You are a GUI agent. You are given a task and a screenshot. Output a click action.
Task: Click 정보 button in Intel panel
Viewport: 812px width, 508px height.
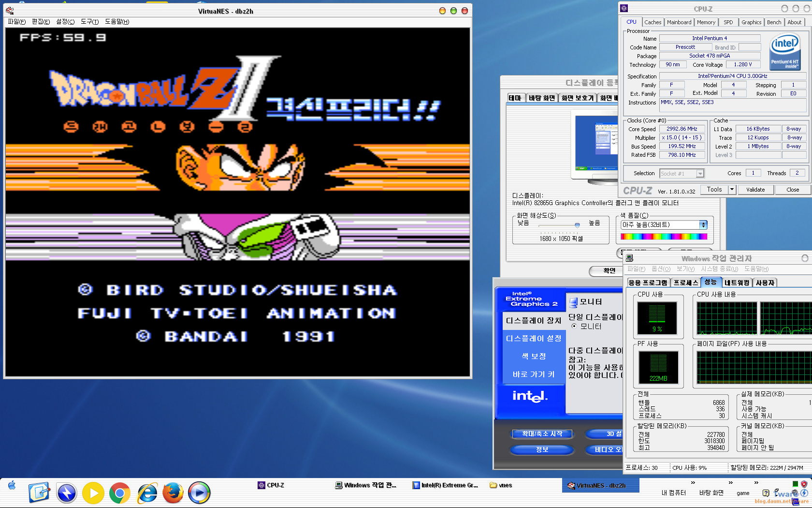pyautogui.click(x=542, y=449)
